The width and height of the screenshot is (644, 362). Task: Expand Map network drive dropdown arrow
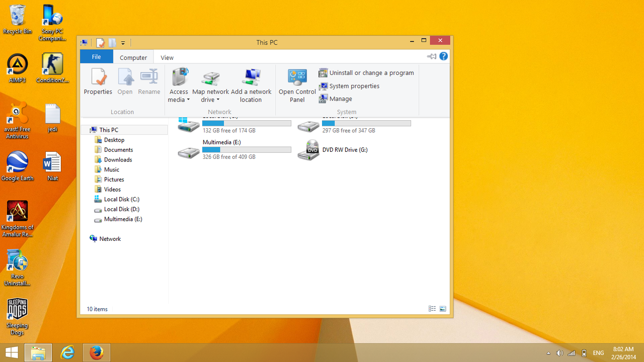point(218,100)
